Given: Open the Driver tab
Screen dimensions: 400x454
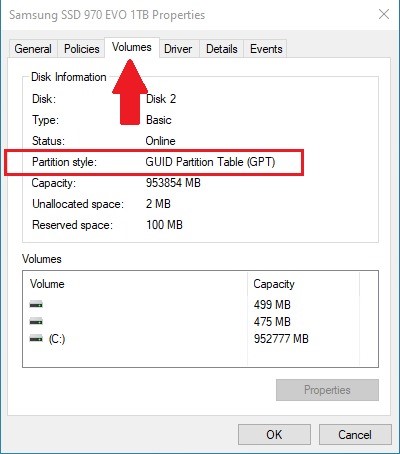Looking at the screenshot, I should pyautogui.click(x=178, y=49).
